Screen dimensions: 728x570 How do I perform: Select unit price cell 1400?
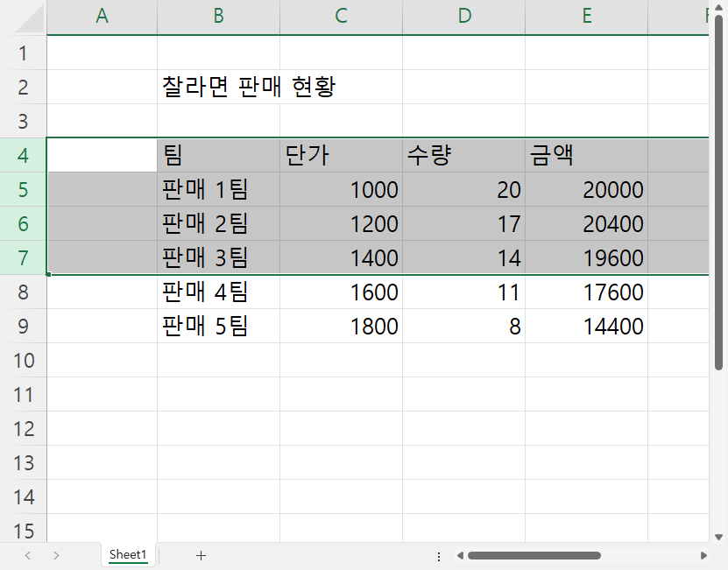click(342, 257)
